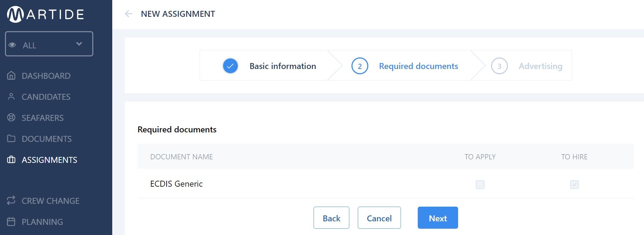Click the Required documents section heading
The height and width of the screenshot is (235, 644).
click(177, 130)
